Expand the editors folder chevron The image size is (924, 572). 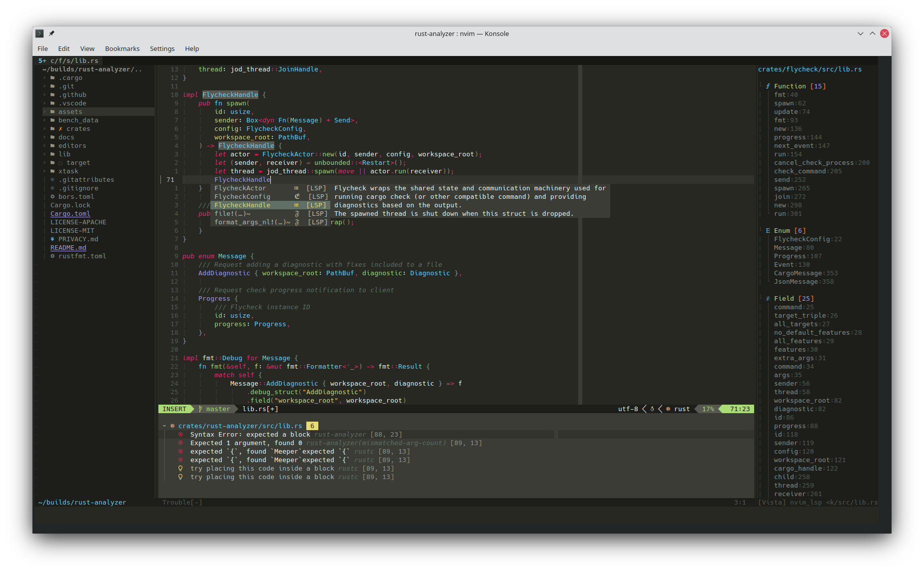point(44,146)
